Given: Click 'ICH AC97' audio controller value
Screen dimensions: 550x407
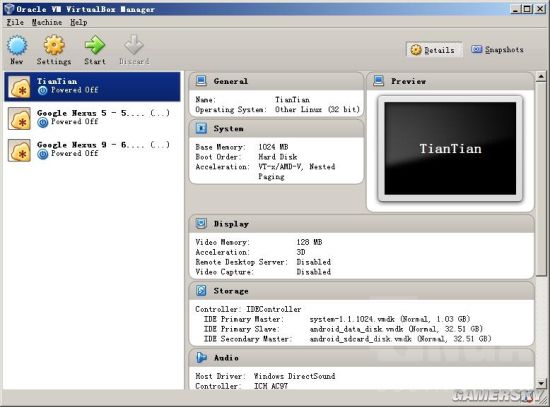Looking at the screenshot, I should 270,386.
